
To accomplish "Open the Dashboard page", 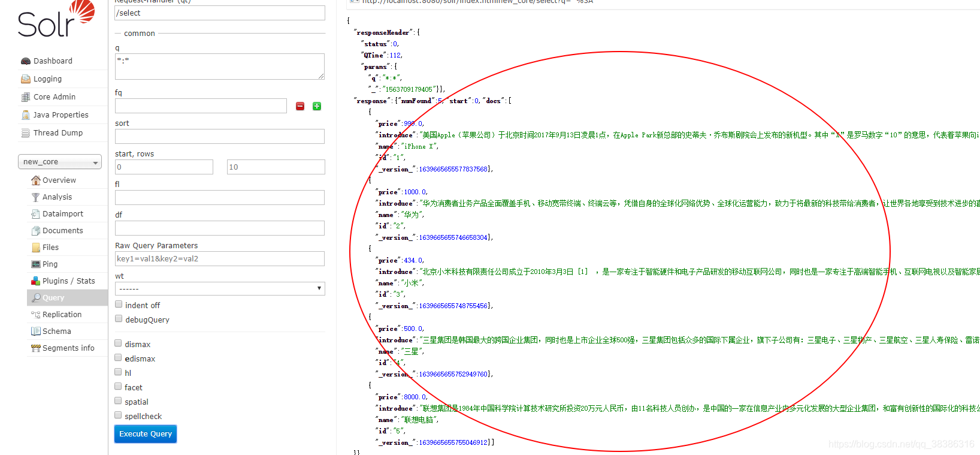I will 53,61.
